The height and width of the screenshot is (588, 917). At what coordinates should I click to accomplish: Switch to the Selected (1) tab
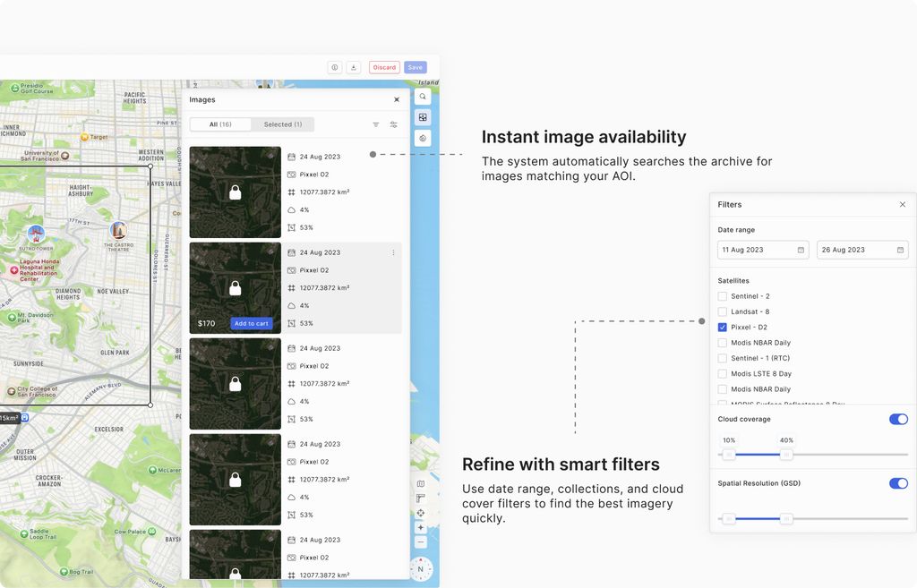point(282,124)
